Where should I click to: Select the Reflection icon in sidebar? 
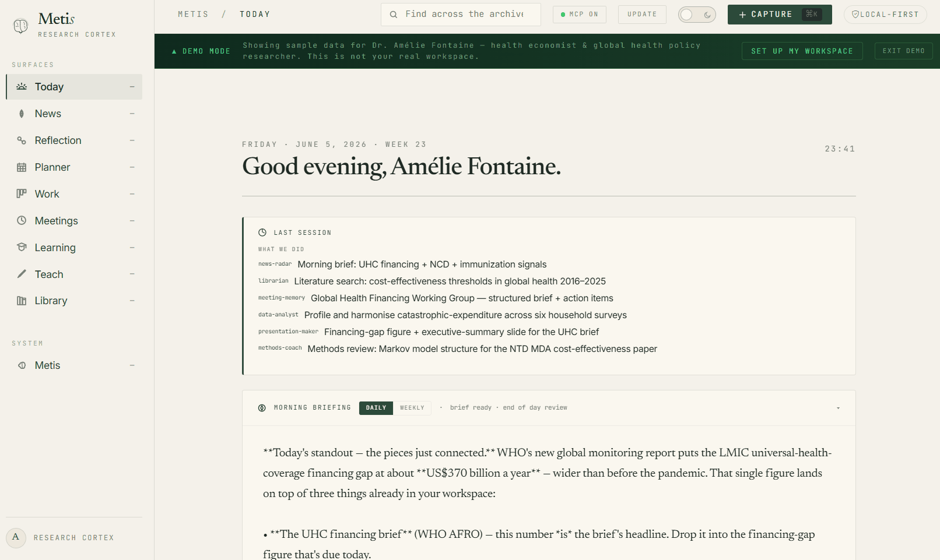(22, 140)
